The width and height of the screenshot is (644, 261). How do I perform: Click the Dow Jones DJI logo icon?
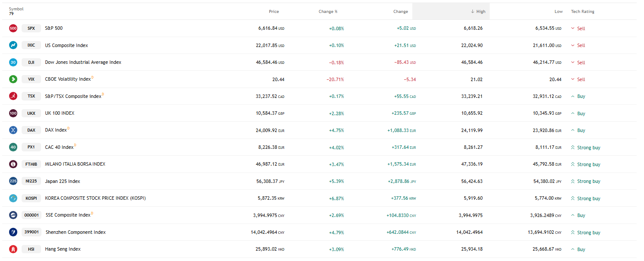coord(13,62)
